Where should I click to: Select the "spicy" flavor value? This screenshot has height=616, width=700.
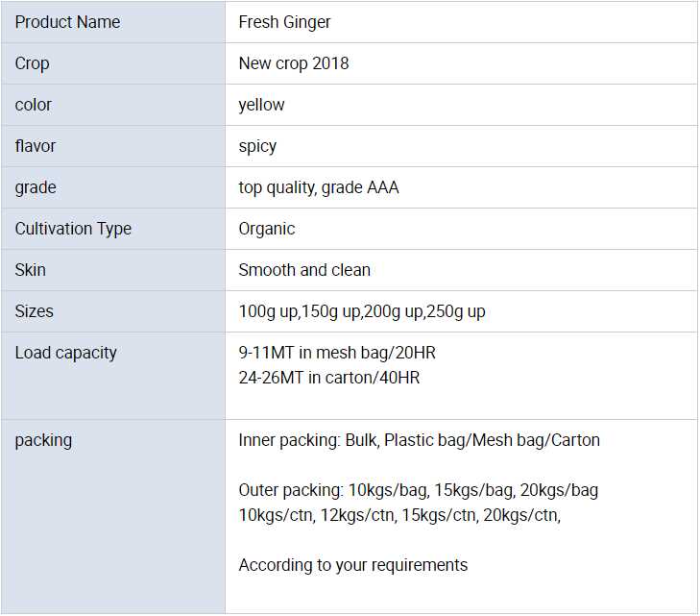click(257, 146)
